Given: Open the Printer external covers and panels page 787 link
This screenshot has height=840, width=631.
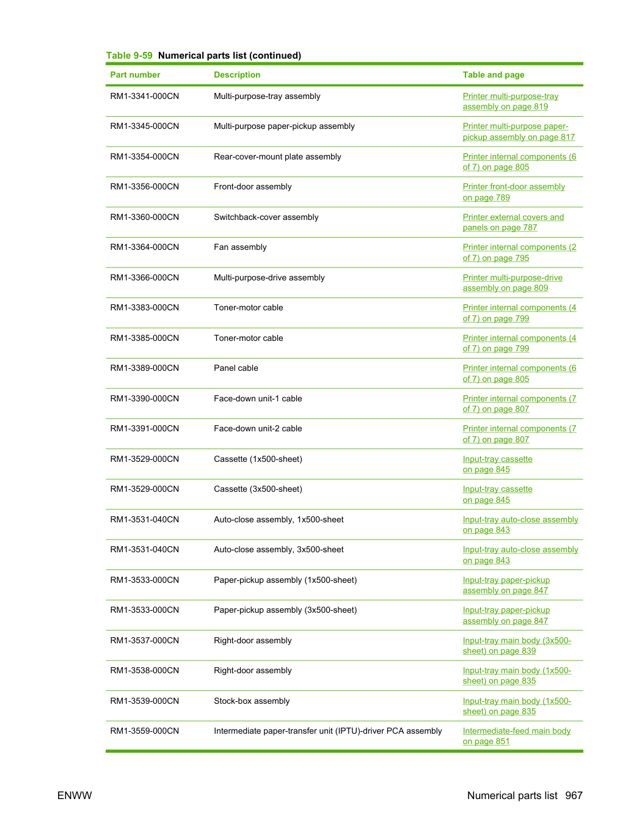Looking at the screenshot, I should 513,222.
